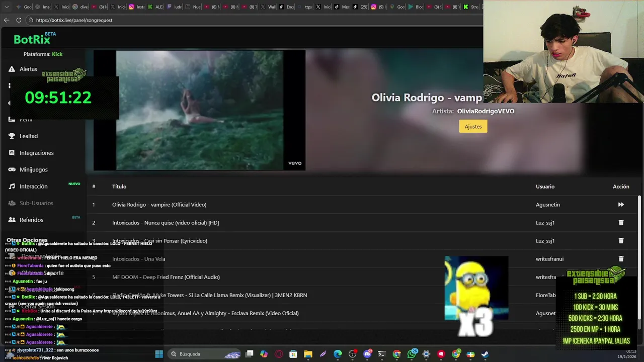Skip the Olivia Rodrigo vampire song
Screen dimensions: 644x362
coord(621,205)
